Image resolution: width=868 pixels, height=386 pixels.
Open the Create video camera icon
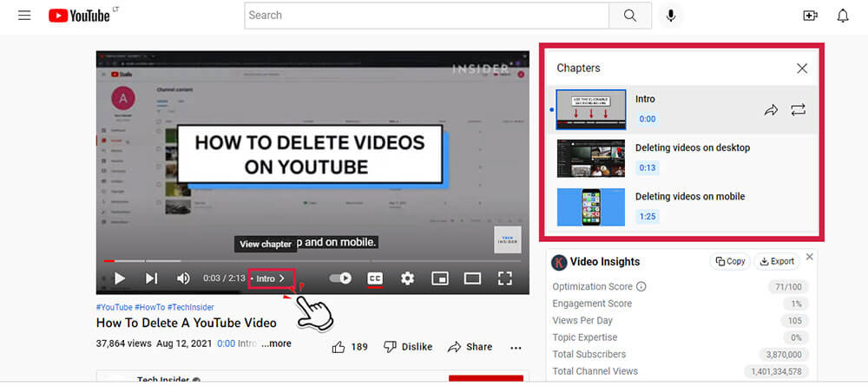[x=811, y=16]
